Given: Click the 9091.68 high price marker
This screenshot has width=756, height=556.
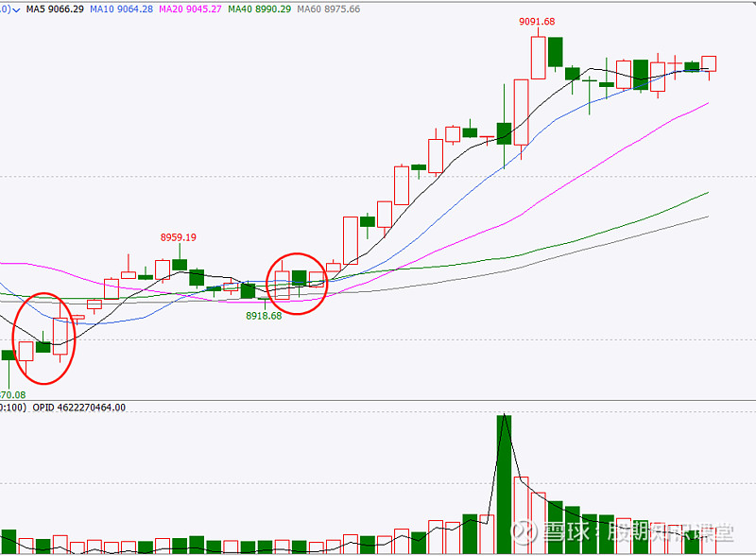Looking at the screenshot, I should tap(537, 22).
